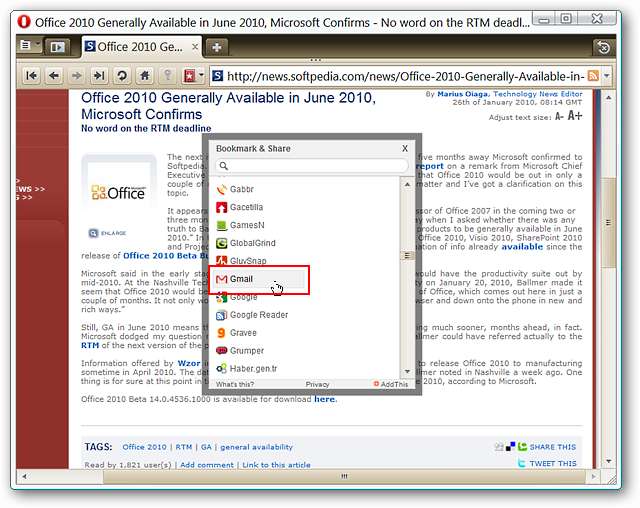Click the Wand password key icon
The height and width of the screenshot is (508, 640).
click(167, 75)
